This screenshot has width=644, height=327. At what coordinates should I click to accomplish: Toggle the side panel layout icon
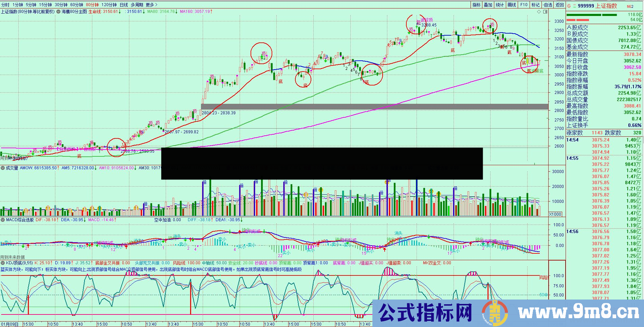545,12
